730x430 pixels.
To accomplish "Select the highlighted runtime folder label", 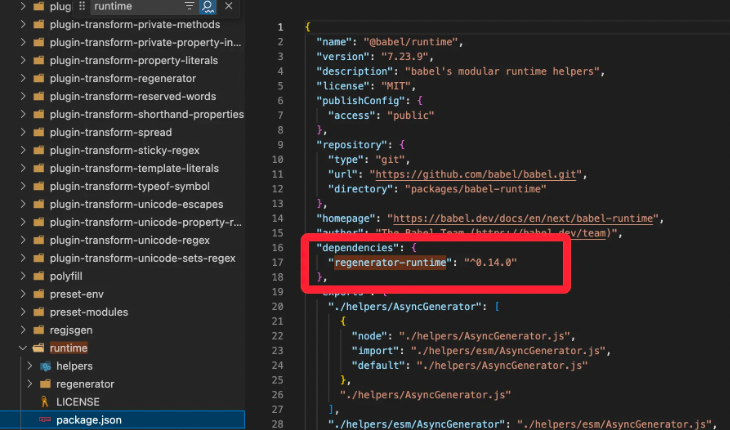I will coord(69,348).
